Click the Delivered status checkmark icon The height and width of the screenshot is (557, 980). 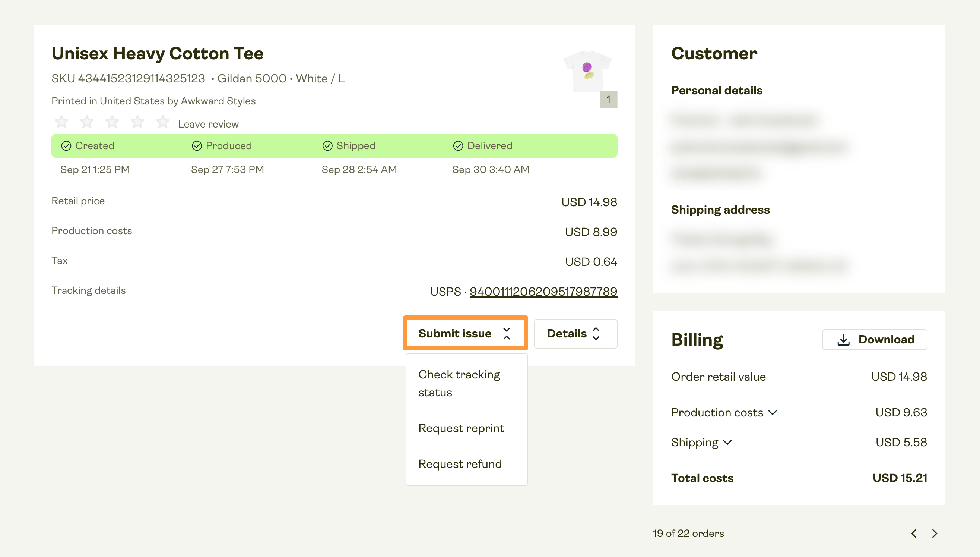click(x=457, y=146)
